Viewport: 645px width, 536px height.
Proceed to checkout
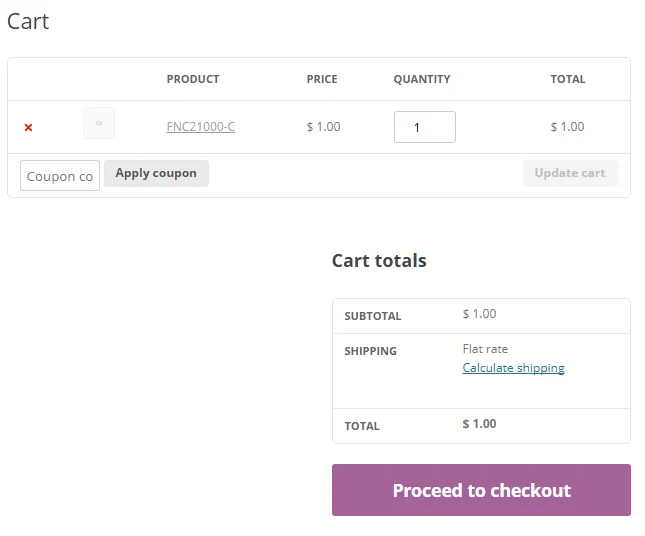tap(481, 490)
